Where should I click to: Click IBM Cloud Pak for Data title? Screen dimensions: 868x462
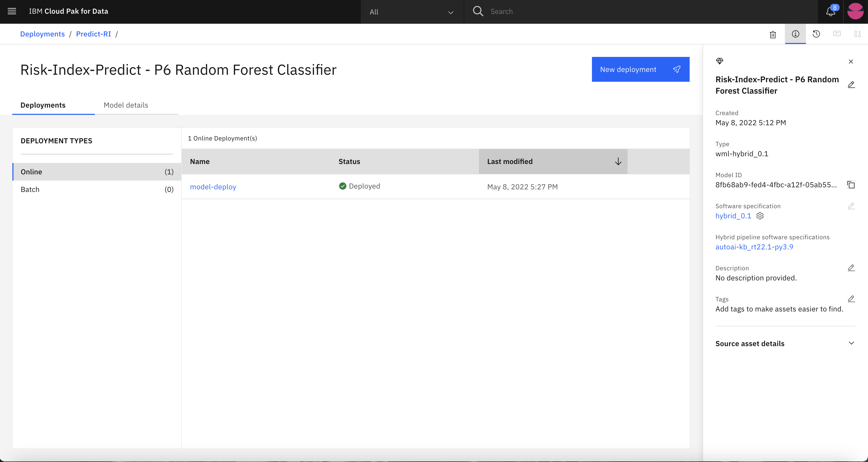coord(68,11)
